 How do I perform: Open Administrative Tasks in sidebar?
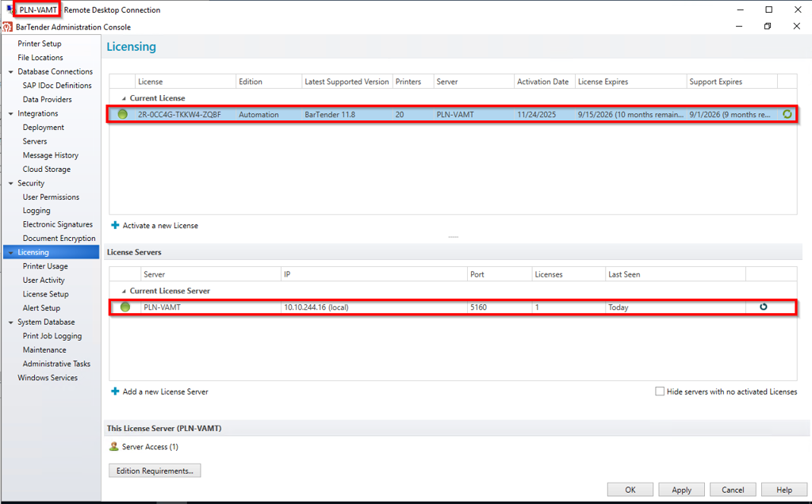(56, 364)
